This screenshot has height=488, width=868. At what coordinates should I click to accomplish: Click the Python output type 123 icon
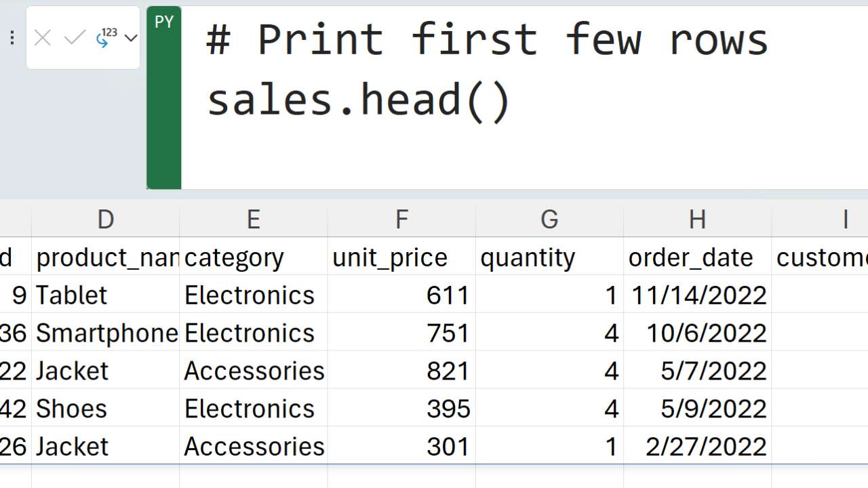coord(106,38)
